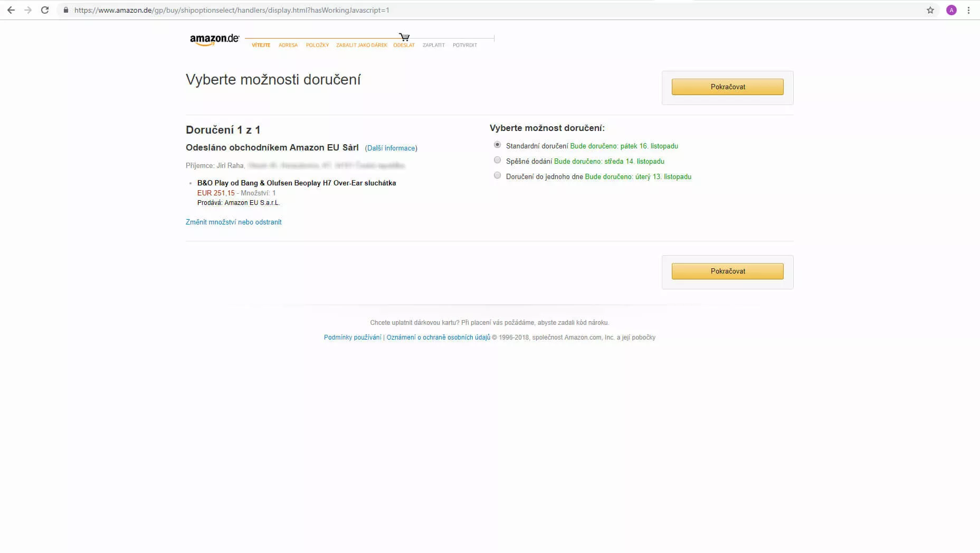Click Změnit množství nebo odstranit link
Screen dimensions: 980x553
[x=233, y=222]
